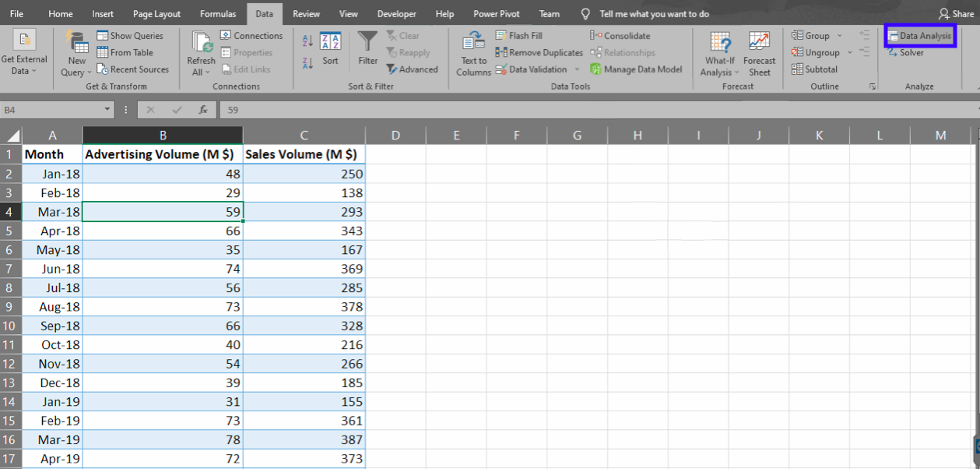The image size is (980, 469).
Task: Open Outline dialog launcher
Action: click(x=872, y=86)
